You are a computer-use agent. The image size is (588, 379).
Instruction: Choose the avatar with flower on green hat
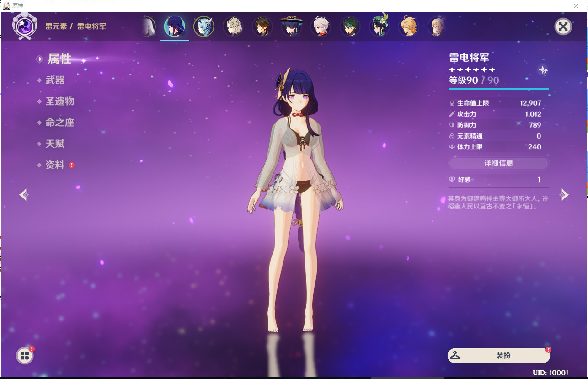pos(380,26)
